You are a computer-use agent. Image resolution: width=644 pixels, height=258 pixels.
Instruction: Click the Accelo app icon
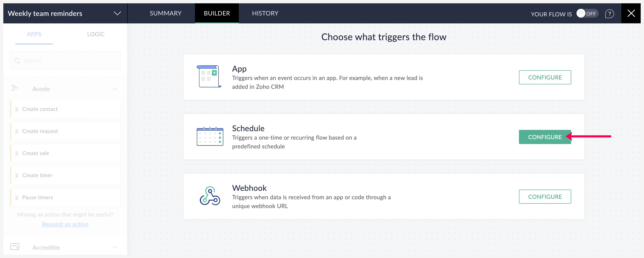15,89
